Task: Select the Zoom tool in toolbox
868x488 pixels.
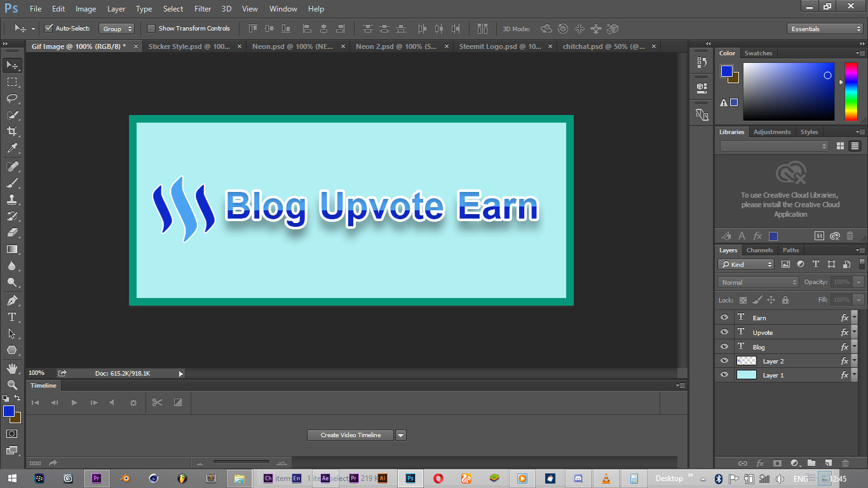Action: [x=12, y=385]
